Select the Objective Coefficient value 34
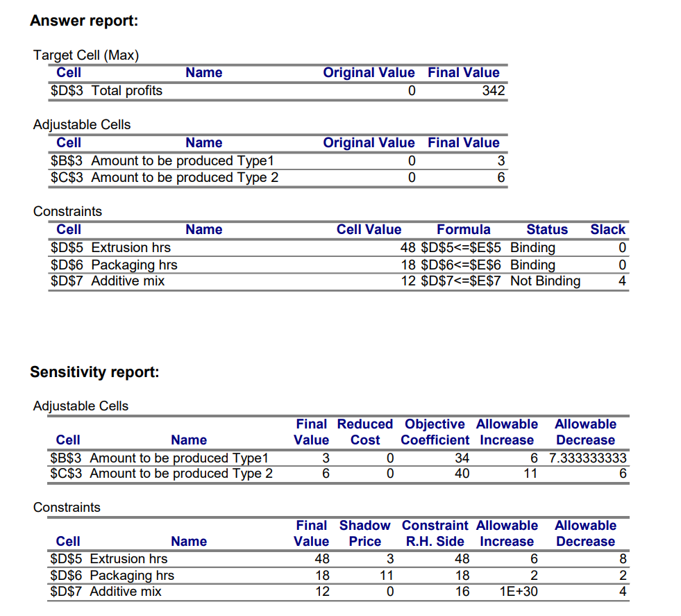Viewport: 681px width, 616px height. point(462,458)
